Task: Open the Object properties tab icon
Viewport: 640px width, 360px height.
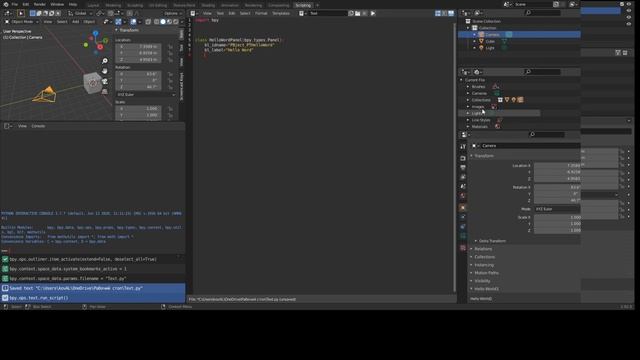Action: pyautogui.click(x=463, y=208)
